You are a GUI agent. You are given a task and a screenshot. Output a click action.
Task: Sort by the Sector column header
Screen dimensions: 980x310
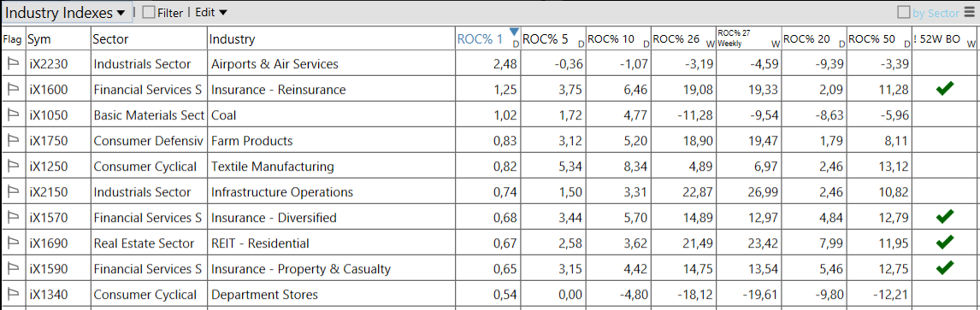[x=149, y=39]
